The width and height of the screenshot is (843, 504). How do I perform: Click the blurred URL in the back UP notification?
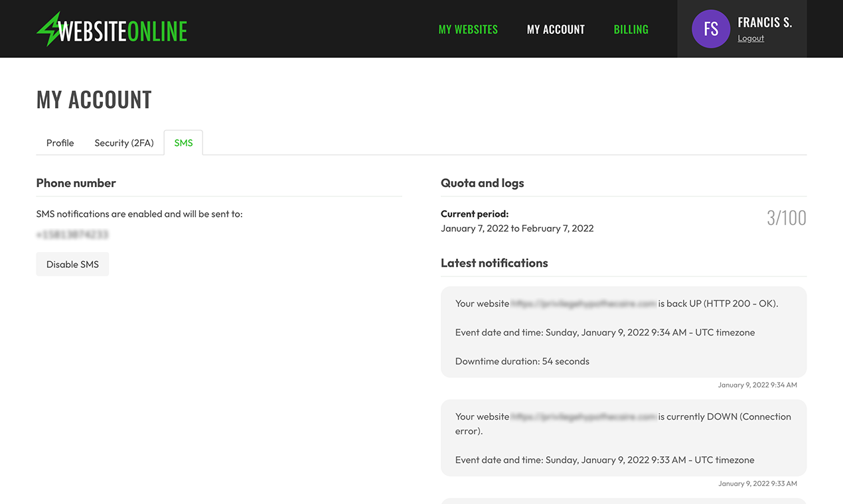point(583,304)
